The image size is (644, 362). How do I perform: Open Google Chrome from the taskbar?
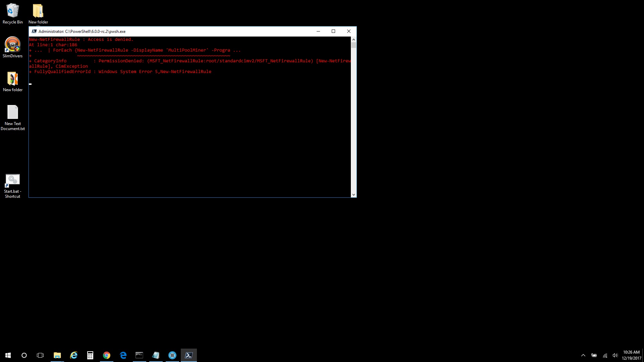click(x=106, y=355)
